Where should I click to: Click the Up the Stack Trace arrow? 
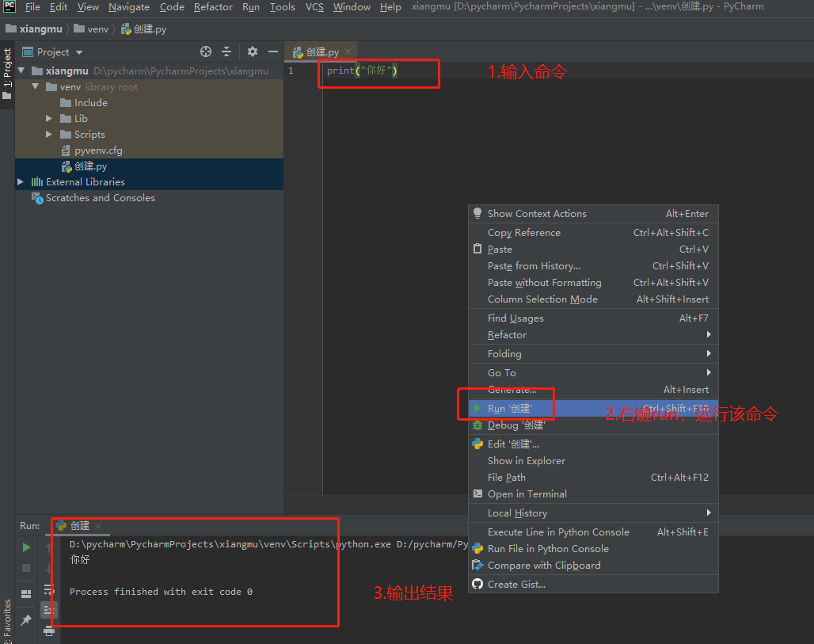(x=48, y=547)
